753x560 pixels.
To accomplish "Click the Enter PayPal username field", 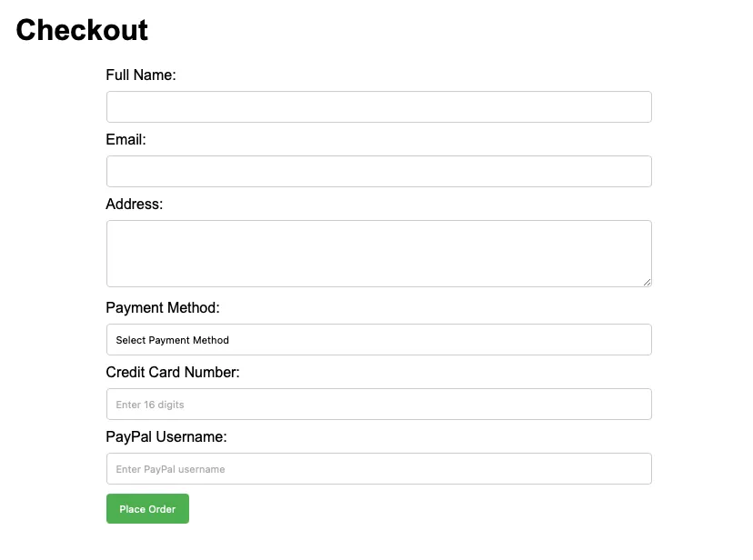I will pos(378,468).
